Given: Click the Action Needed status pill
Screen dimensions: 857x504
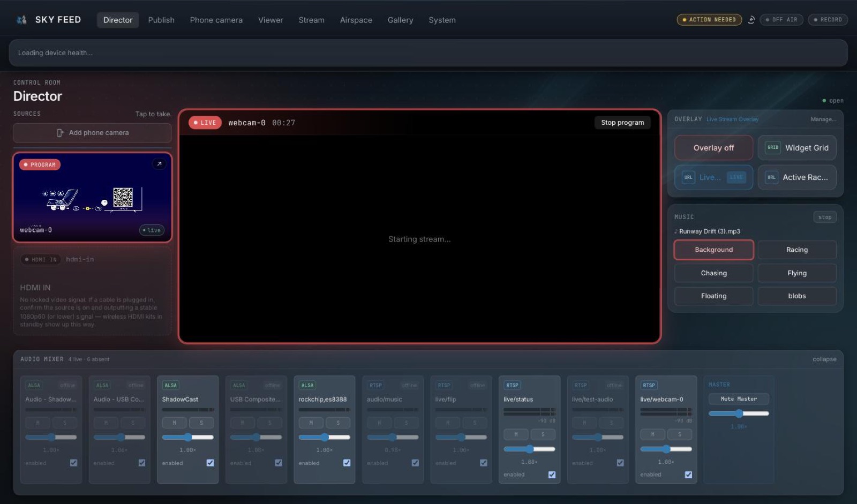Looking at the screenshot, I should point(709,20).
